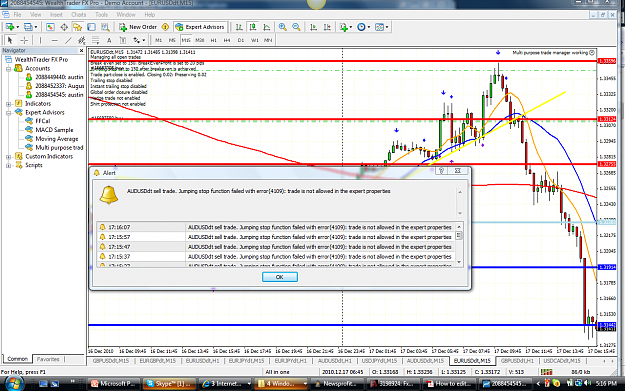Select the horizontal line tool
Viewport: 625px width, 391px height.
[55, 40]
